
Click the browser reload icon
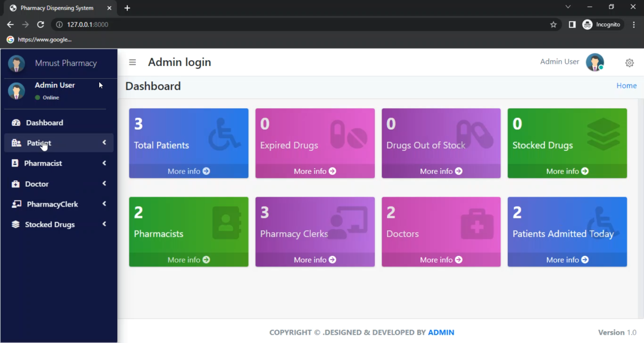tap(40, 24)
